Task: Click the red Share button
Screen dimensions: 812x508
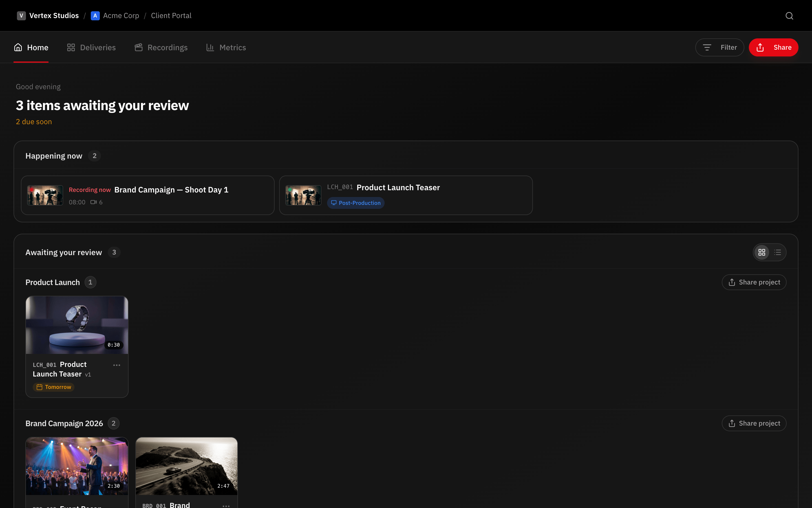Action: [773, 47]
